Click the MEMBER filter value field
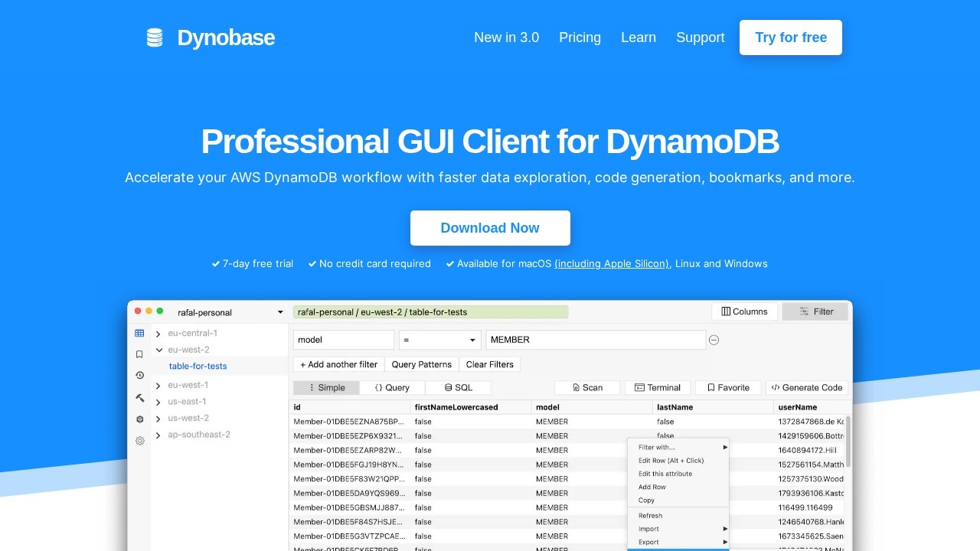980x551 pixels. [x=596, y=340]
